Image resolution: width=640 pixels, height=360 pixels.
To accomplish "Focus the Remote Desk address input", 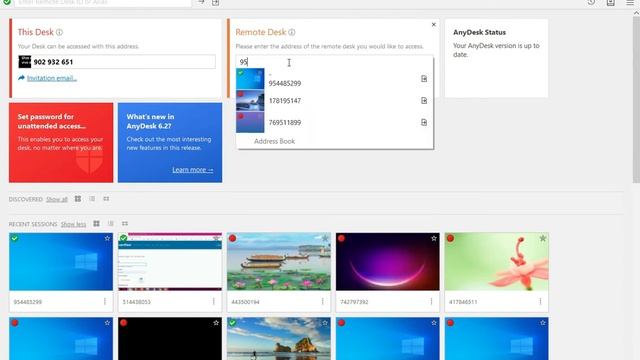I will click(x=334, y=62).
